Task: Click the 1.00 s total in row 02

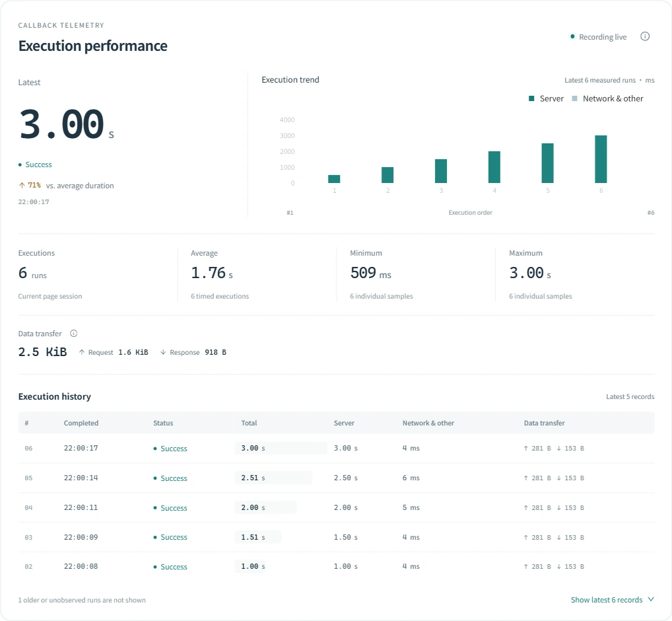Action: (253, 566)
